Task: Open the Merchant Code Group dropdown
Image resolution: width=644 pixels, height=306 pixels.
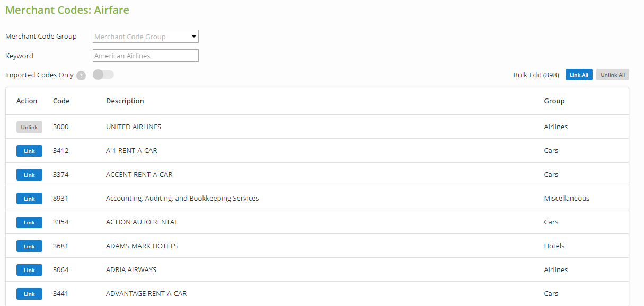Action: pos(145,37)
